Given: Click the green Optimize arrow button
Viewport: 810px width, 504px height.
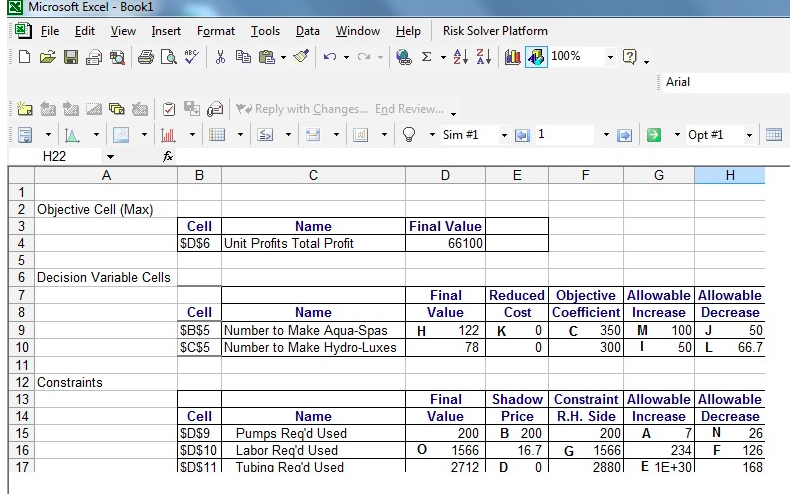Looking at the screenshot, I should (654, 134).
